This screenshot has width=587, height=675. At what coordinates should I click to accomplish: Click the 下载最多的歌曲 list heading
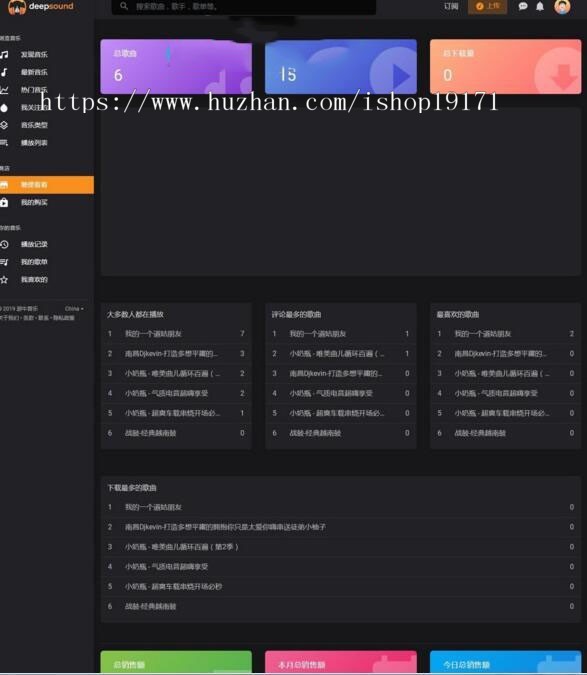[132, 488]
